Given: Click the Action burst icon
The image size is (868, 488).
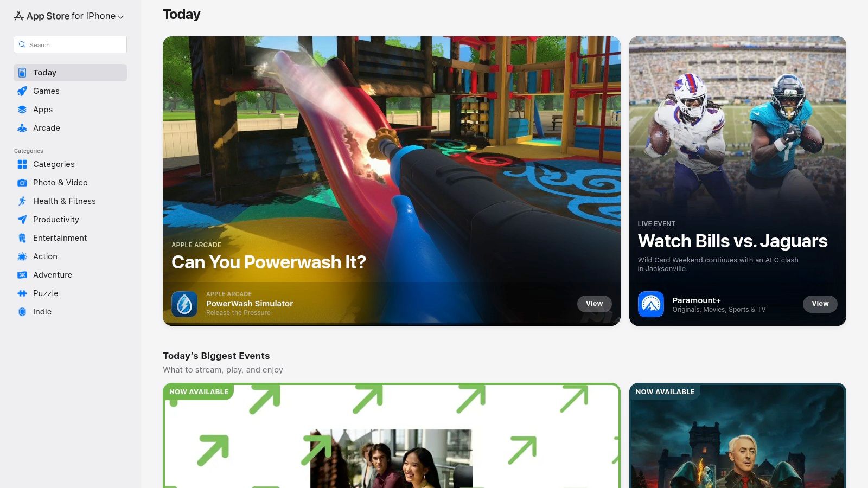Looking at the screenshot, I should pyautogui.click(x=22, y=256).
